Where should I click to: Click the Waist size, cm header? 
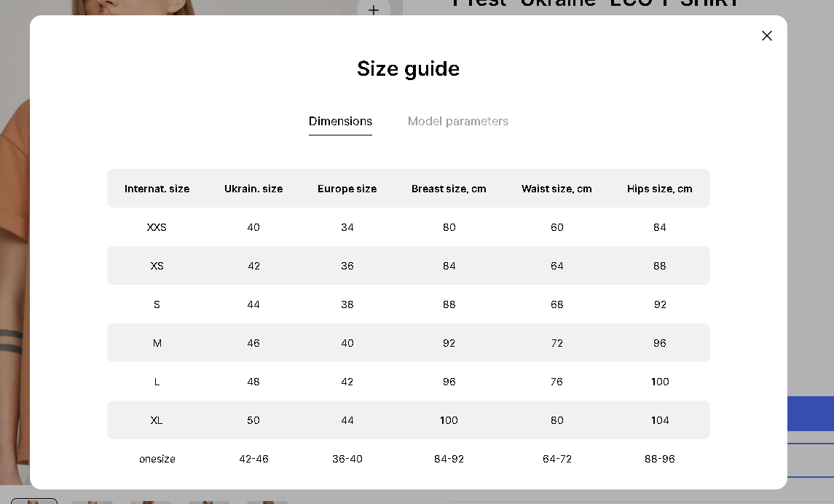click(557, 189)
